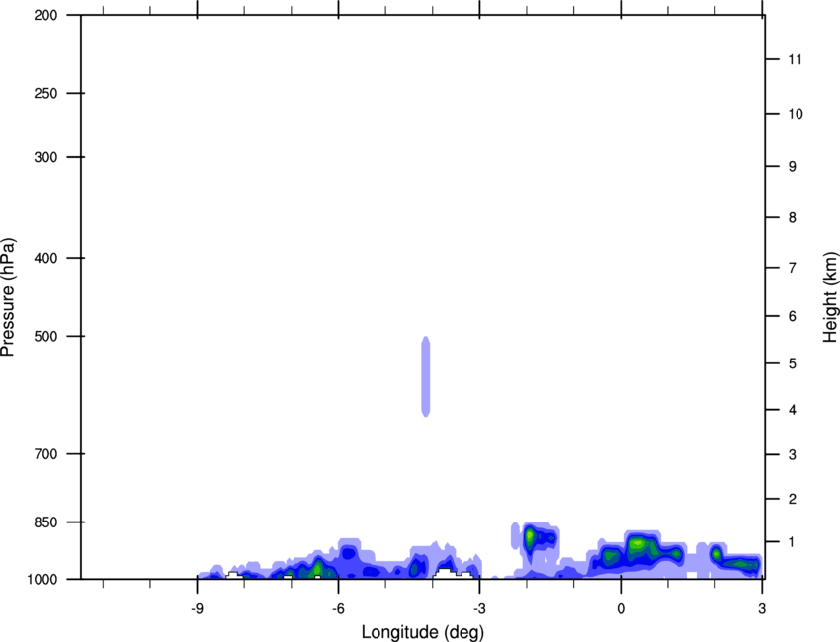Pick the 8 km height label
This screenshot has width=840, height=642.
(793, 218)
